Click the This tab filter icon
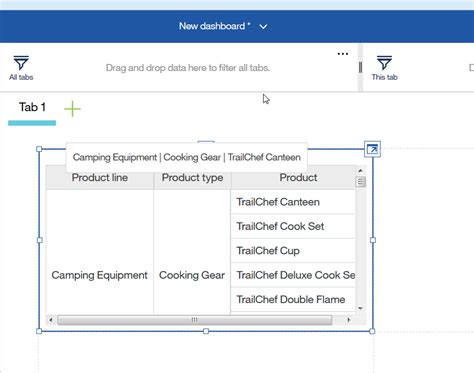The height and width of the screenshot is (373, 474). 384,63
